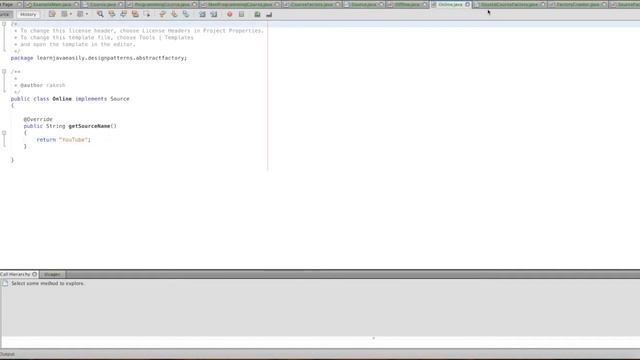Image resolution: width=640 pixels, height=360 pixels.
Task: Switch to the Usages panel tab
Action: point(52,274)
